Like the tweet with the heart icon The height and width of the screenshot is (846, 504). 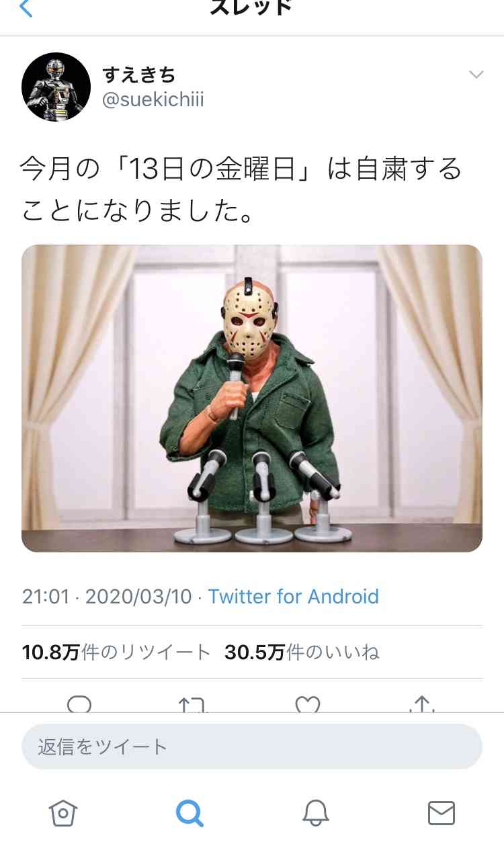pyautogui.click(x=308, y=704)
